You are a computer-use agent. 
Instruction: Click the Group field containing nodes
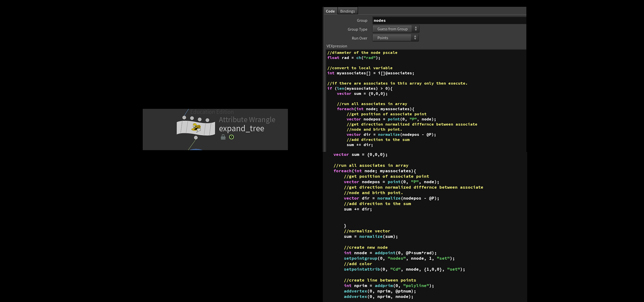pyautogui.click(x=448, y=21)
